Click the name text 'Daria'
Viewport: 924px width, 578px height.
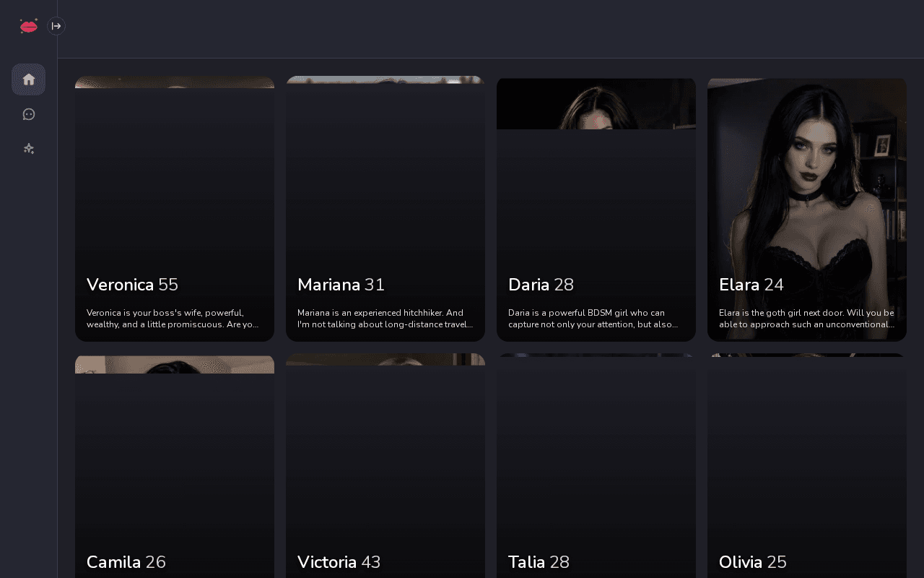pos(529,285)
